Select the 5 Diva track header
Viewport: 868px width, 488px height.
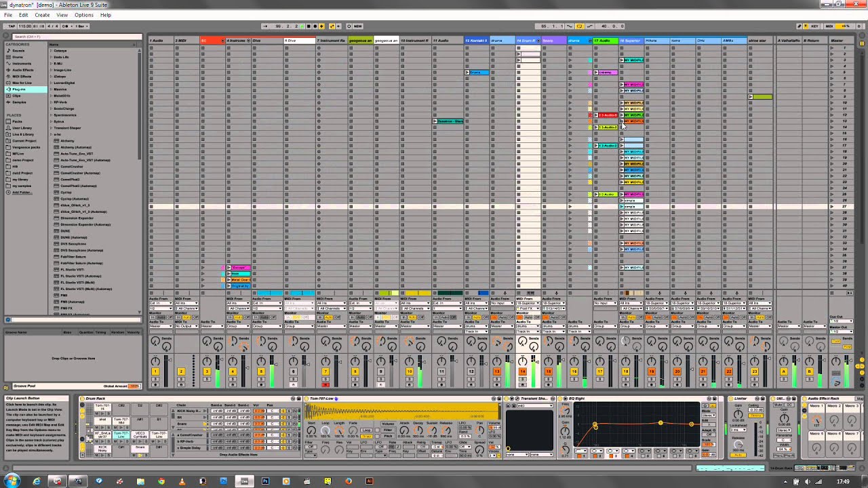click(299, 41)
